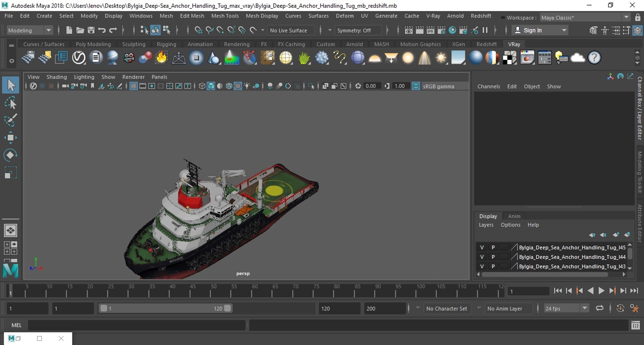Click the viewport exposure value field

click(x=372, y=86)
